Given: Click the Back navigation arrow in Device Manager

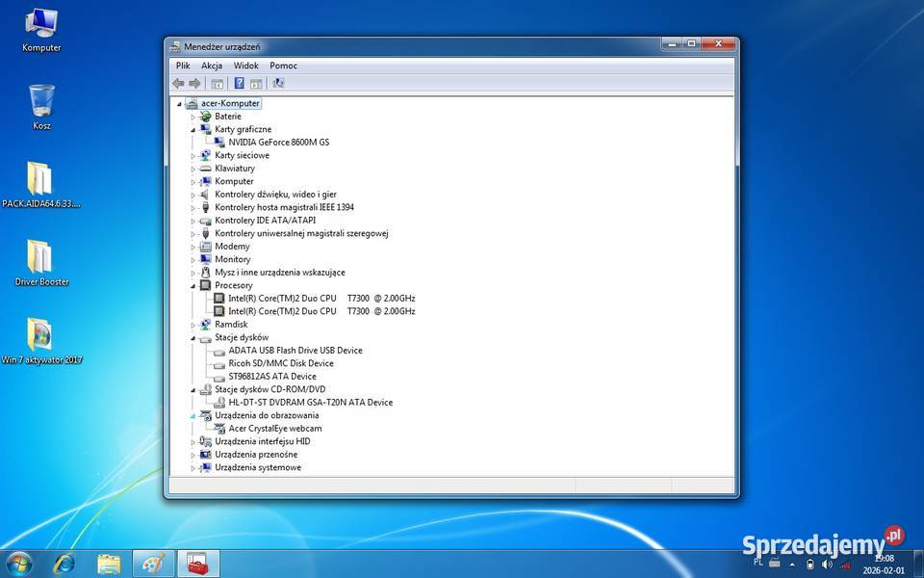Looking at the screenshot, I should coord(178,83).
